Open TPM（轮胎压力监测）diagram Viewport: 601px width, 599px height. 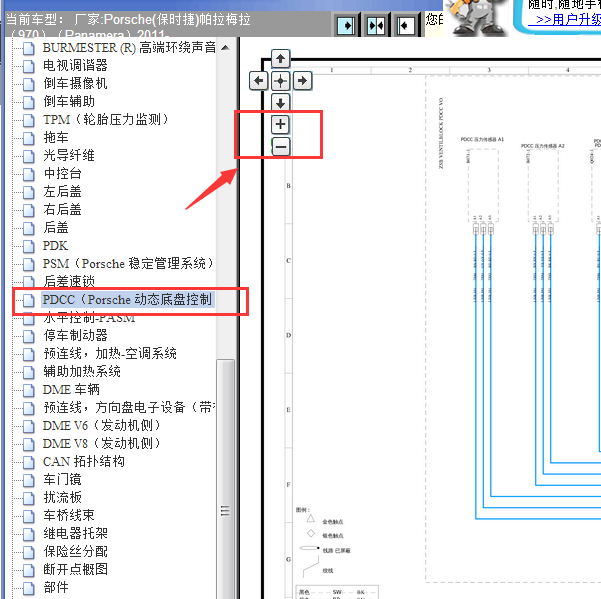105,119
